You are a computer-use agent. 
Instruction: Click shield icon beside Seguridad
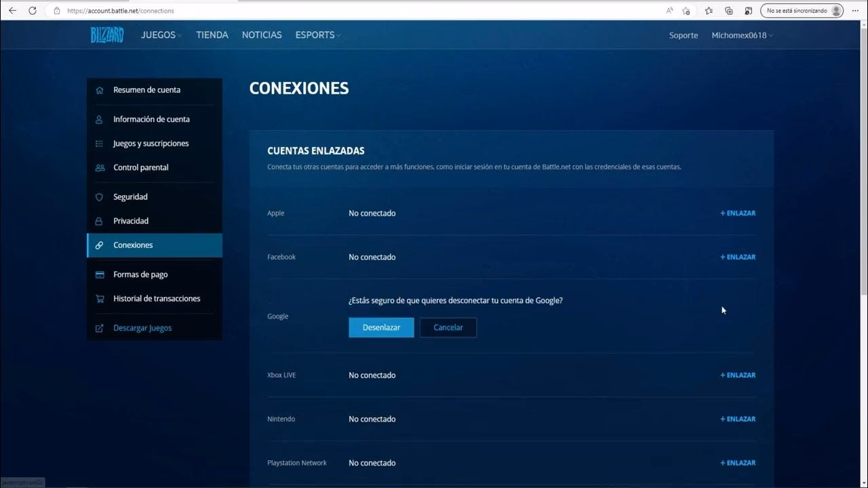pyautogui.click(x=100, y=197)
